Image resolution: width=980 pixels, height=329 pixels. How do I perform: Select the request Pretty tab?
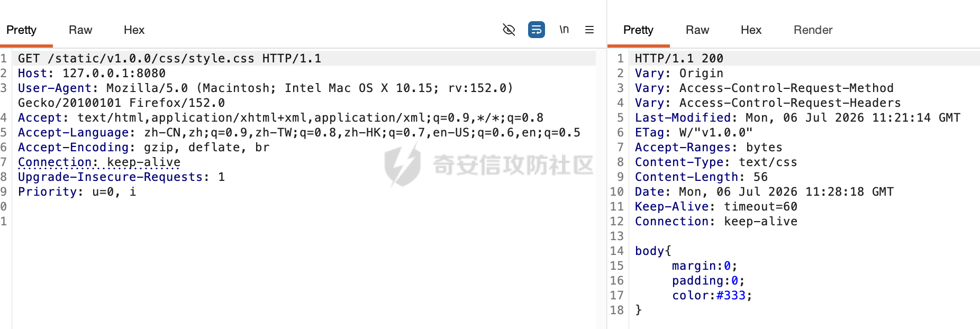[x=21, y=30]
